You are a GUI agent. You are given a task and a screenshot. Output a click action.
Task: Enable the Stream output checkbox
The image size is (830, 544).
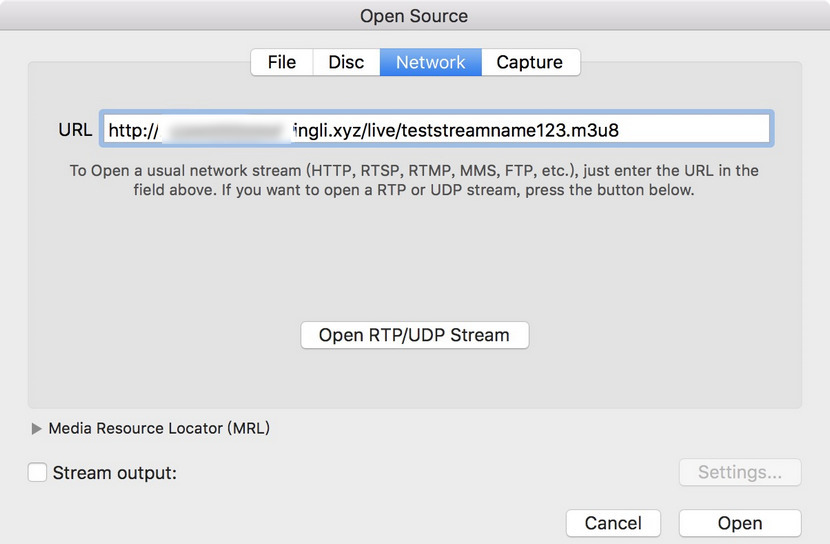37,472
